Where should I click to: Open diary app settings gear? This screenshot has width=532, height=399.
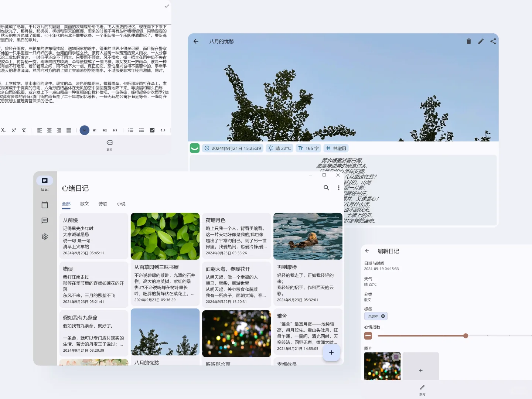point(45,236)
